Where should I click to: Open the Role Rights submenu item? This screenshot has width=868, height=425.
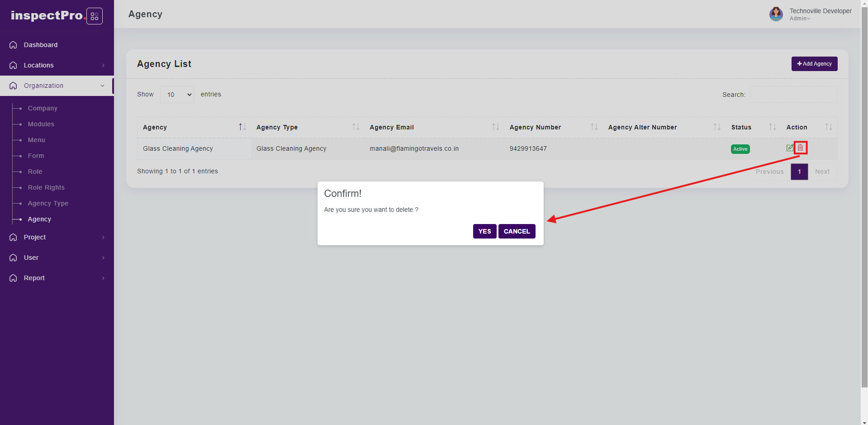pos(46,187)
